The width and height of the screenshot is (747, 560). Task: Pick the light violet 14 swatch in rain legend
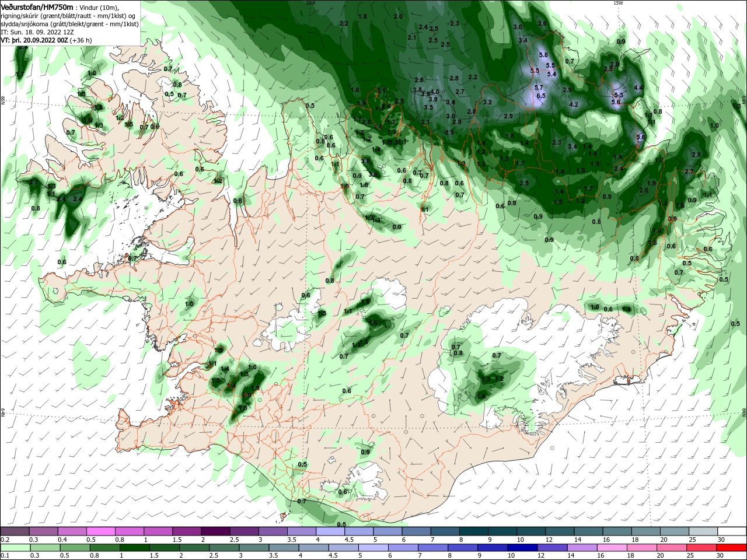[582, 548]
